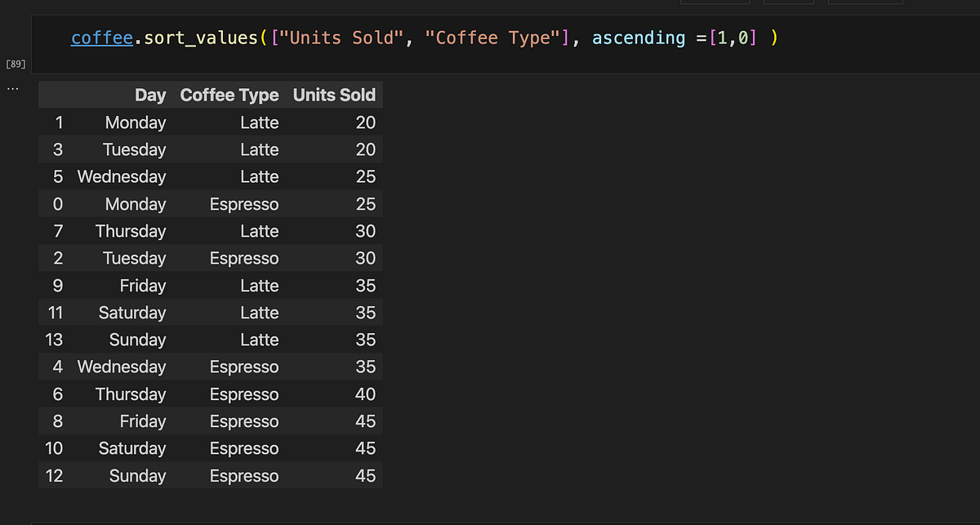The image size is (980, 525).
Task: Click row index 0 in the table
Action: click(58, 204)
